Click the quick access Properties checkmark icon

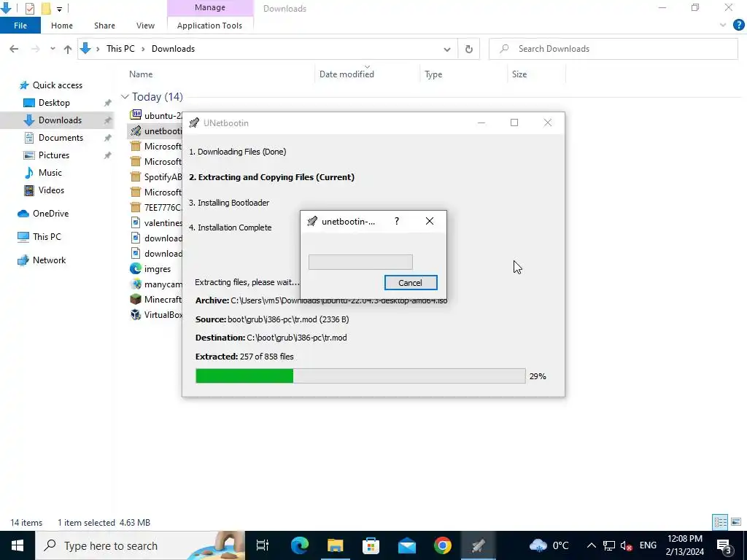point(29,8)
